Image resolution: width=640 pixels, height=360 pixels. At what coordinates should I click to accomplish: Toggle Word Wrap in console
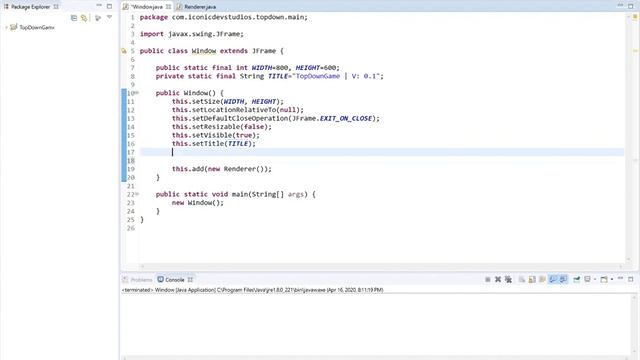[x=542, y=280]
